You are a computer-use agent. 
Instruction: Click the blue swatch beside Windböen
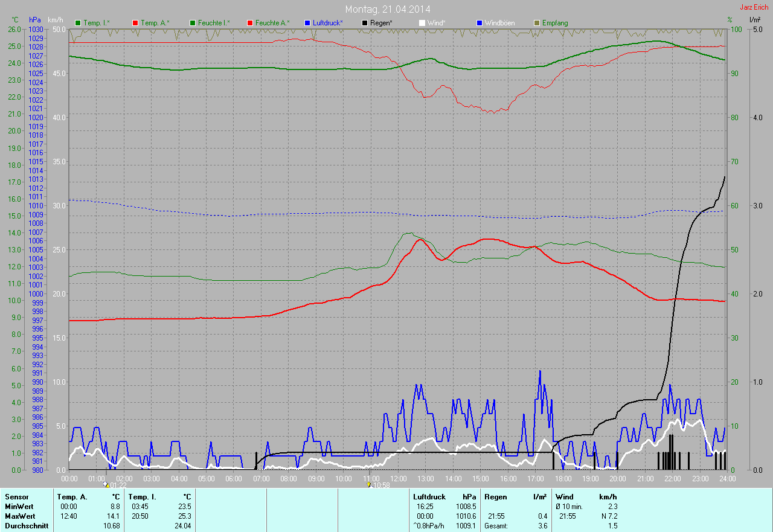[x=480, y=23]
